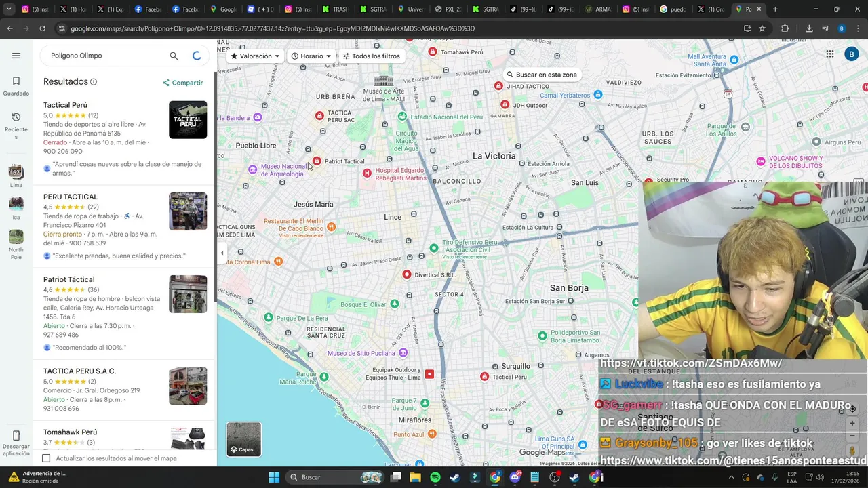Click the Hospital Edgardo Rebagliati marker
The image size is (868, 488).
click(x=367, y=174)
